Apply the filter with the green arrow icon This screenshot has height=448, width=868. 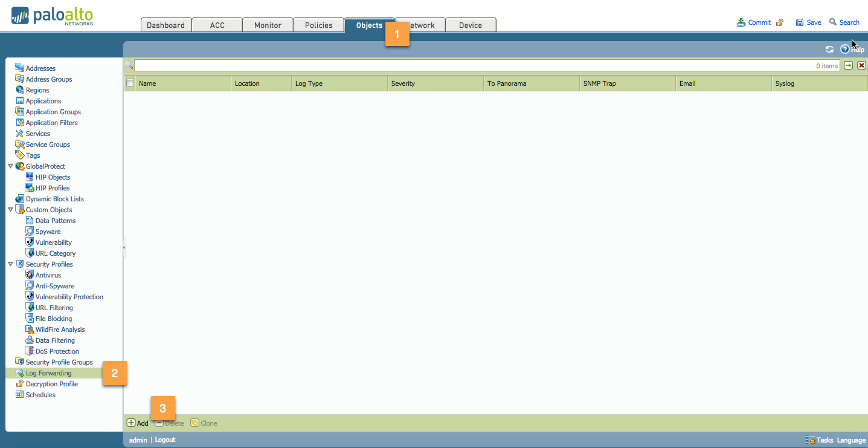(x=849, y=65)
